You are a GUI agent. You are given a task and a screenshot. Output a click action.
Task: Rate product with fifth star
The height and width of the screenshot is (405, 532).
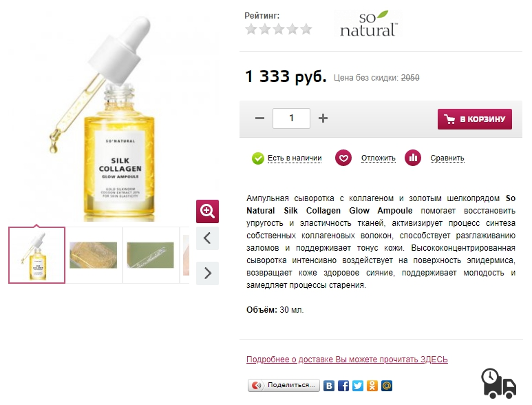tap(306, 29)
